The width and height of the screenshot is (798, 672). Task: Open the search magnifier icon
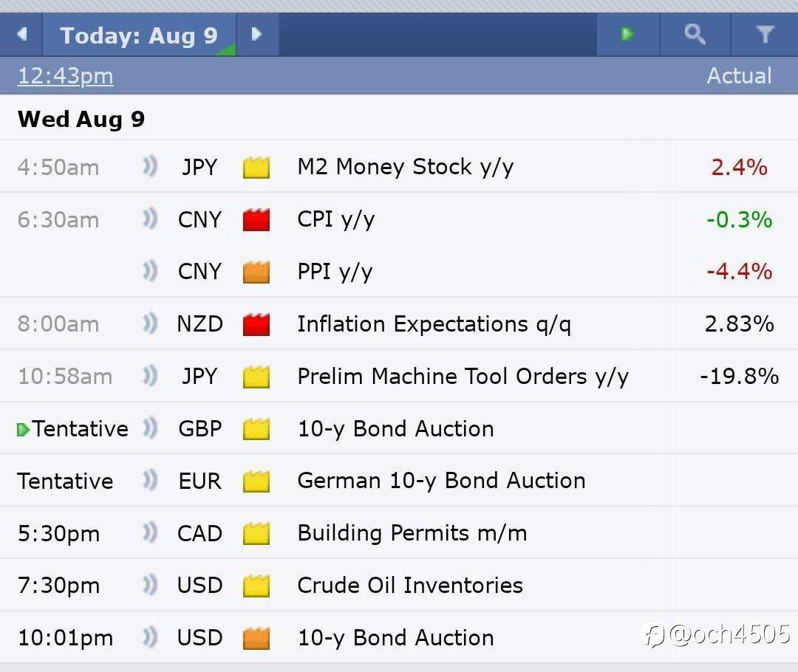point(695,34)
